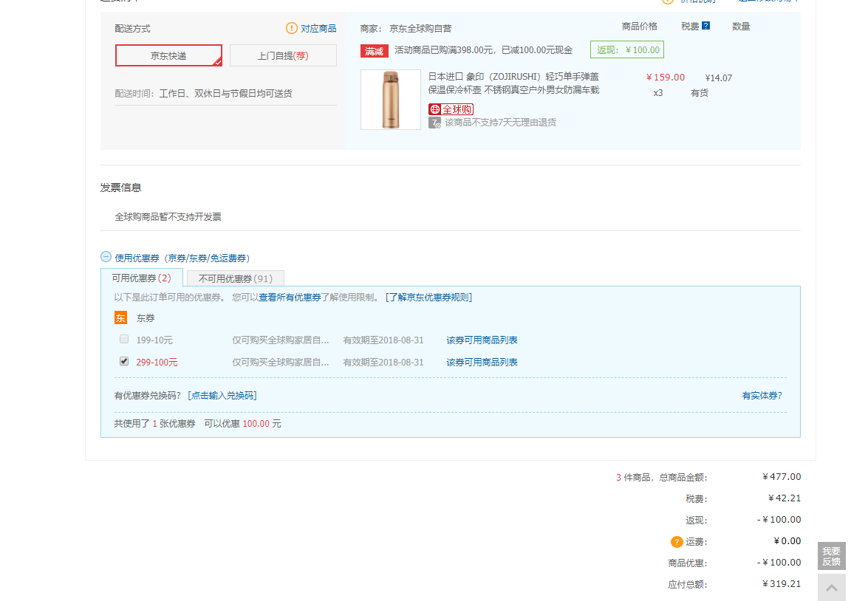Screen dimensions: 868x601
Task: Click the orange 东 coupon icon
Action: (x=120, y=317)
